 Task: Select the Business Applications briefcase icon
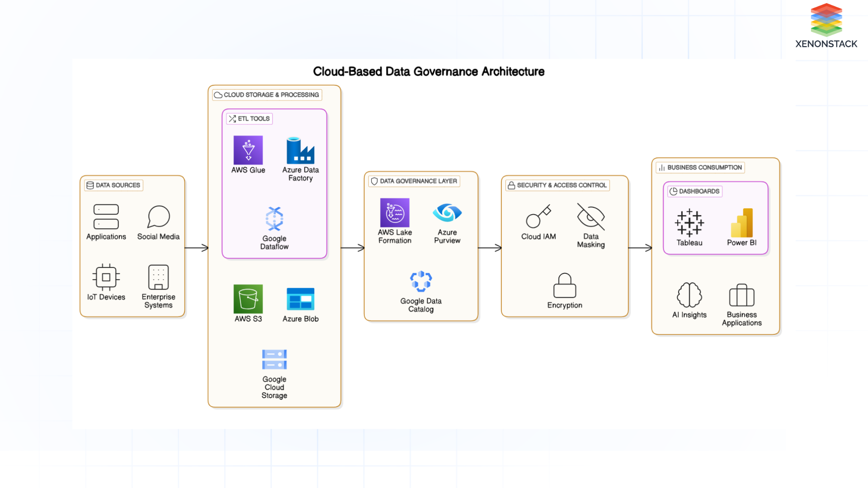click(x=741, y=295)
